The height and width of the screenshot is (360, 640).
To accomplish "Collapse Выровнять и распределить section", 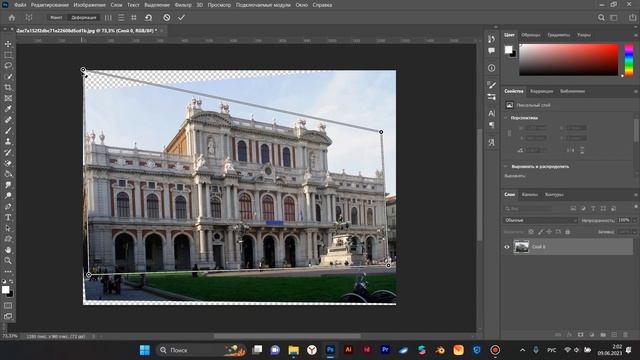I will (506, 167).
